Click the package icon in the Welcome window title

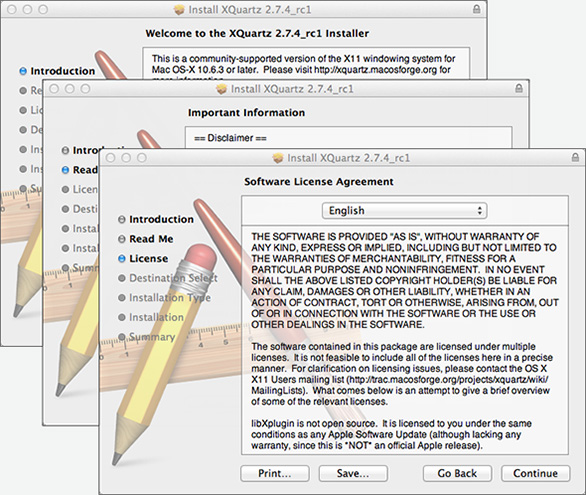179,10
